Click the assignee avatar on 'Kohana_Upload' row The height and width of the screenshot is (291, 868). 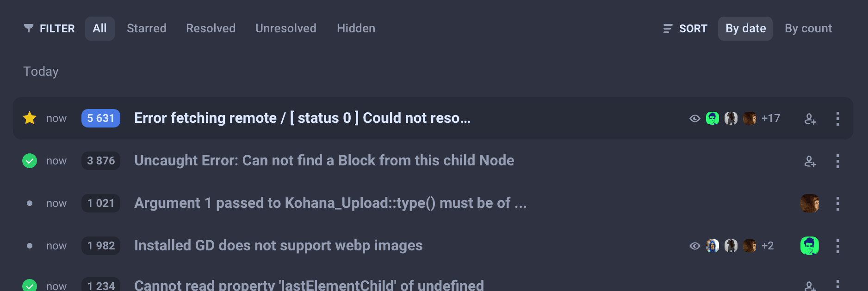pos(809,203)
